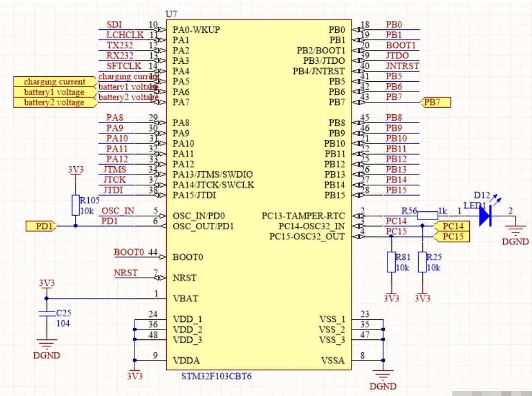532x396 pixels.
Task: Click the JTMS net label
Action: coord(115,169)
